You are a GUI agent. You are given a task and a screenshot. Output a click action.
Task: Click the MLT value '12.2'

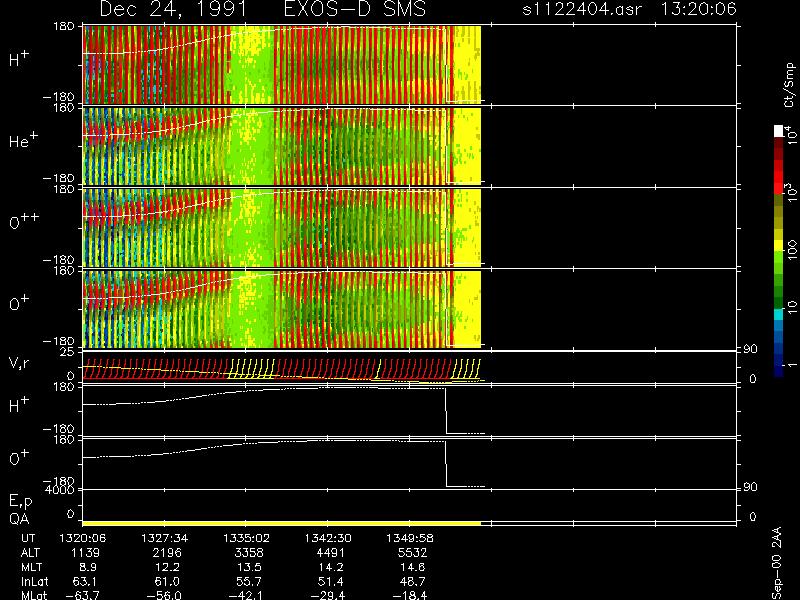coord(167,567)
